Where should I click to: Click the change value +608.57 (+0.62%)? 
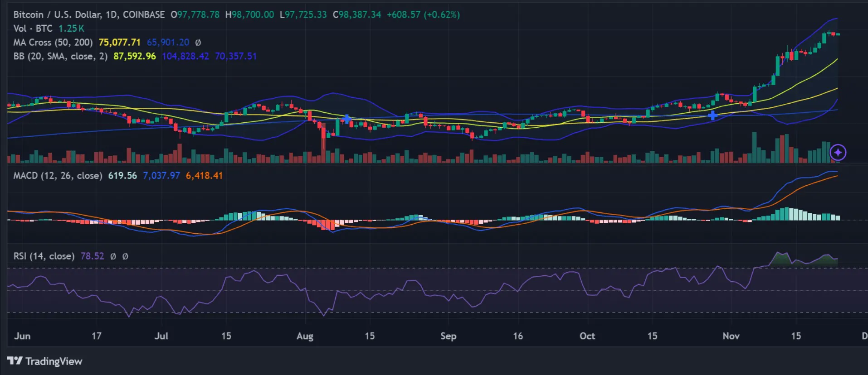(x=423, y=14)
